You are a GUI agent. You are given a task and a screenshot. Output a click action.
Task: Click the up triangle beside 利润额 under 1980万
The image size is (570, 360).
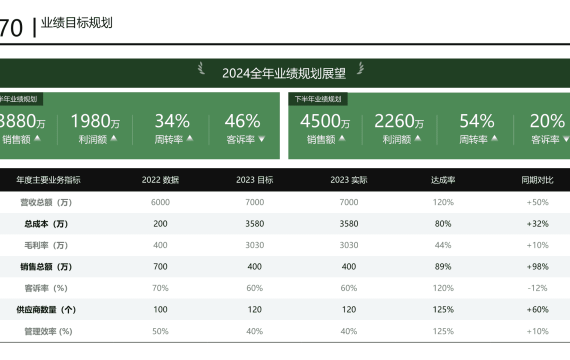pyautogui.click(x=114, y=138)
